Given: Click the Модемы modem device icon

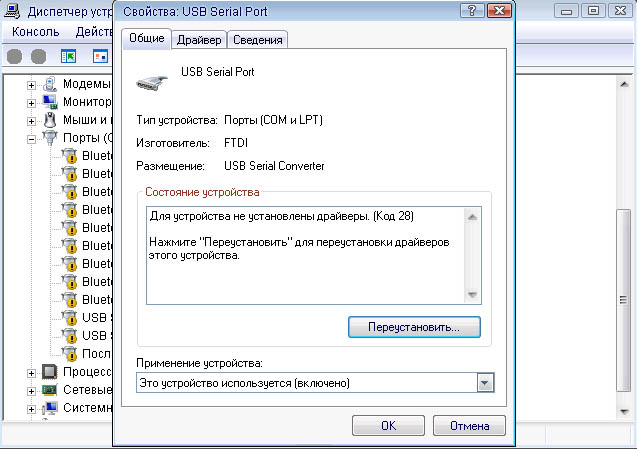Looking at the screenshot, I should [x=50, y=84].
